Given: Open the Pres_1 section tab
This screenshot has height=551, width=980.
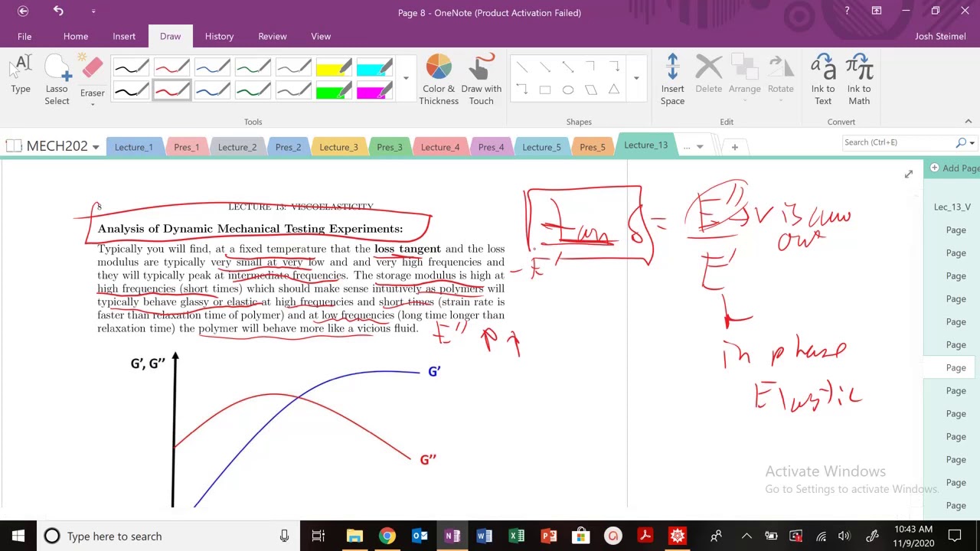Looking at the screenshot, I should [x=186, y=147].
